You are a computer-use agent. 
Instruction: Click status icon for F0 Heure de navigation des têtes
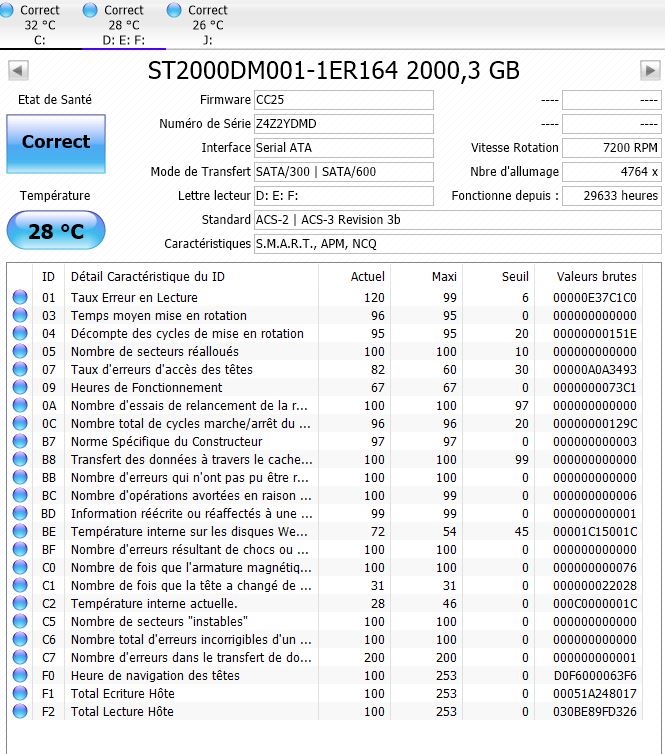point(20,675)
